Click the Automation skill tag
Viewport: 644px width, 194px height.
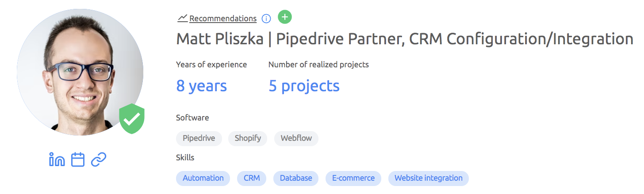point(203,178)
